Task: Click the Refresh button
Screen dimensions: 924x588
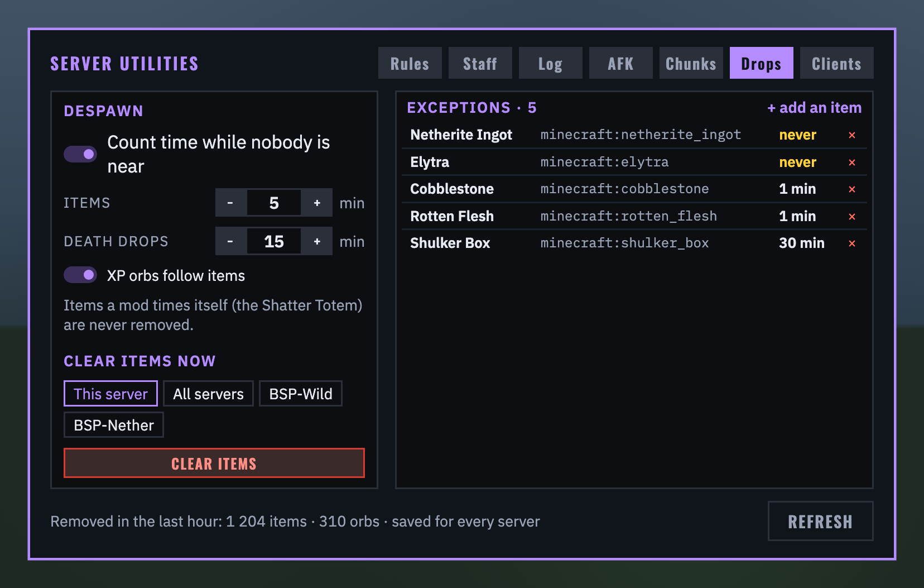Action: (821, 521)
